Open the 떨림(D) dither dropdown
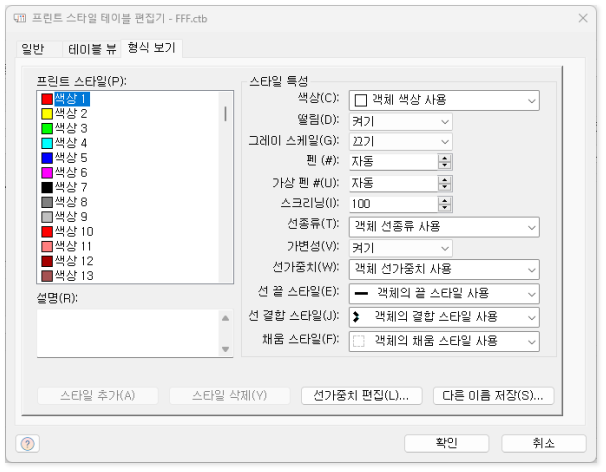 pyautogui.click(x=400, y=121)
